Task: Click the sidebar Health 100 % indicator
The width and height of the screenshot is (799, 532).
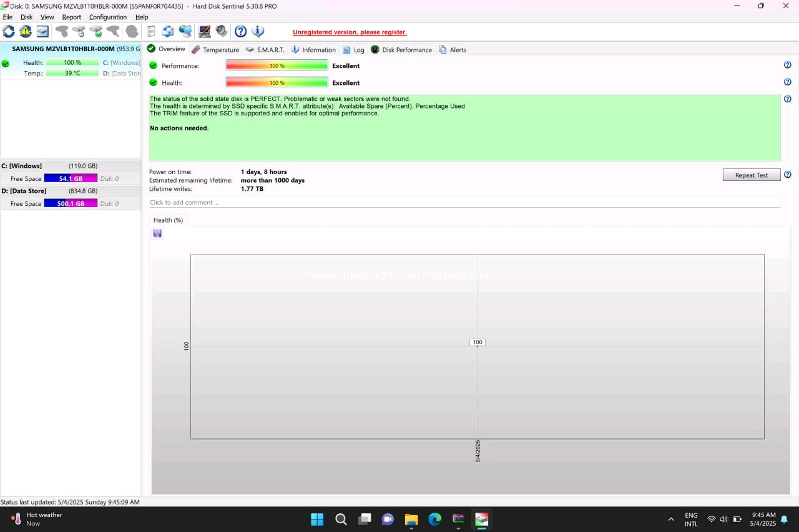Action: point(72,62)
